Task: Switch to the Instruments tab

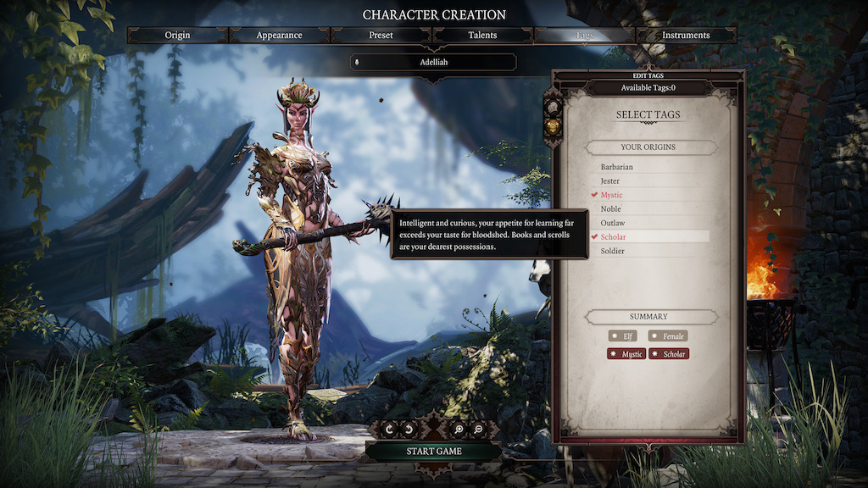Action: click(x=686, y=35)
